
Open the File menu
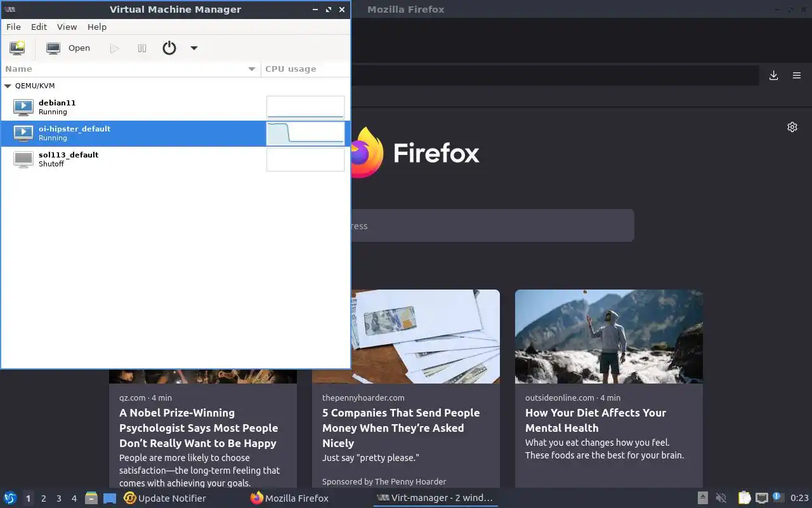pyautogui.click(x=13, y=27)
